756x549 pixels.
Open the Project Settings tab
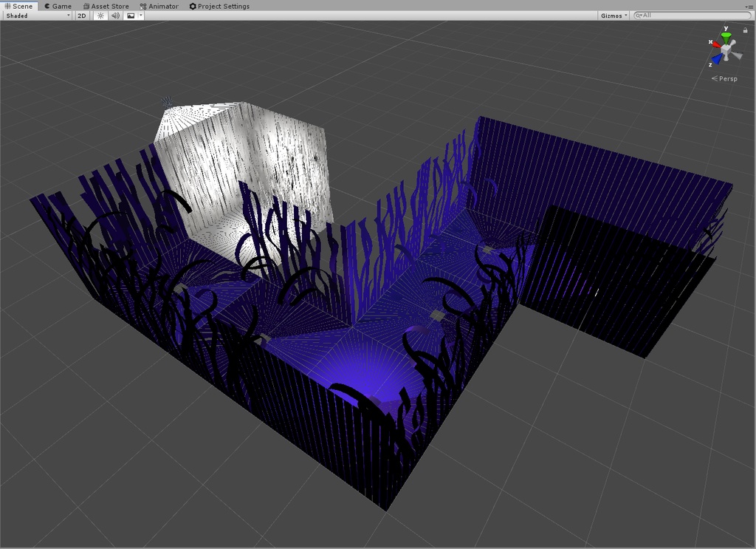219,6
